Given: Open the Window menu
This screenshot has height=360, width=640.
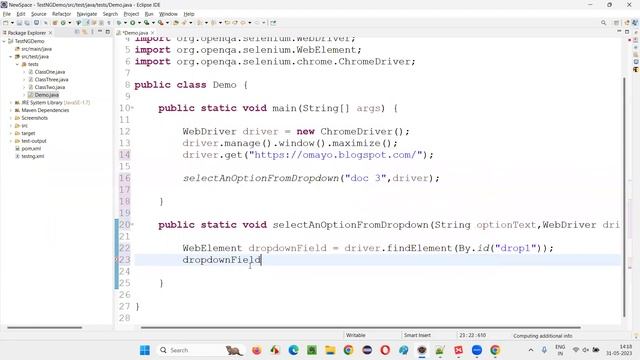Looking at the screenshot, I should (x=168, y=14).
